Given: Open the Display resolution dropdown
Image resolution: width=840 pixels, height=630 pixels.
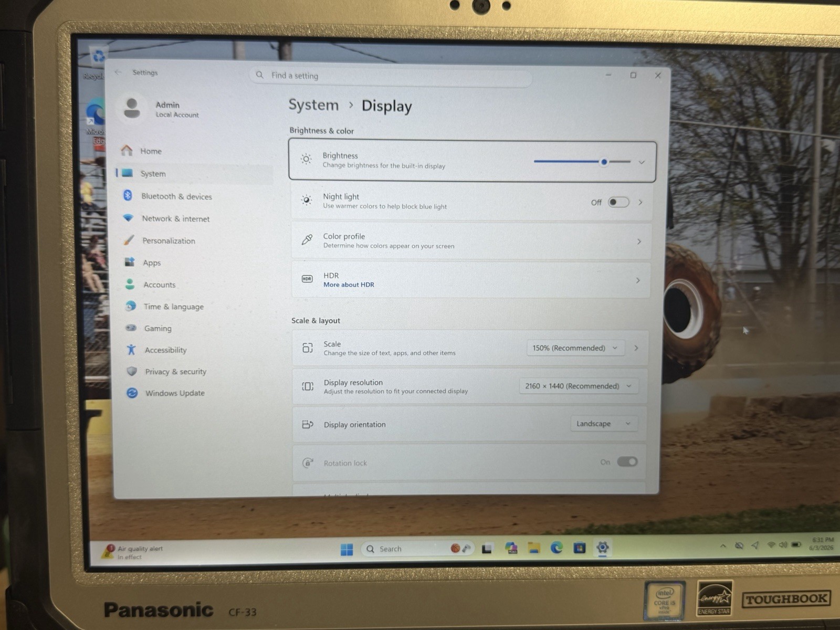Looking at the screenshot, I should pyautogui.click(x=579, y=386).
